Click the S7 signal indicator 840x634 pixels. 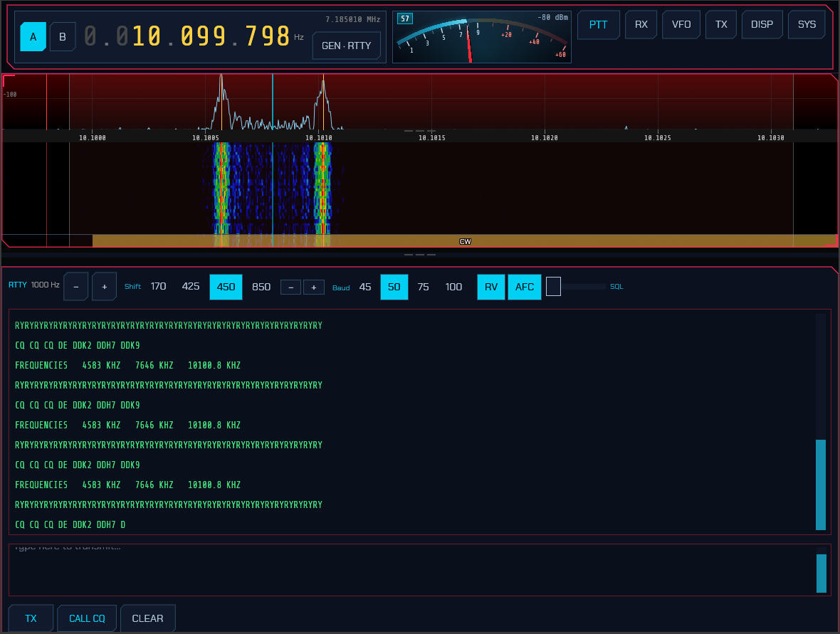pos(405,19)
